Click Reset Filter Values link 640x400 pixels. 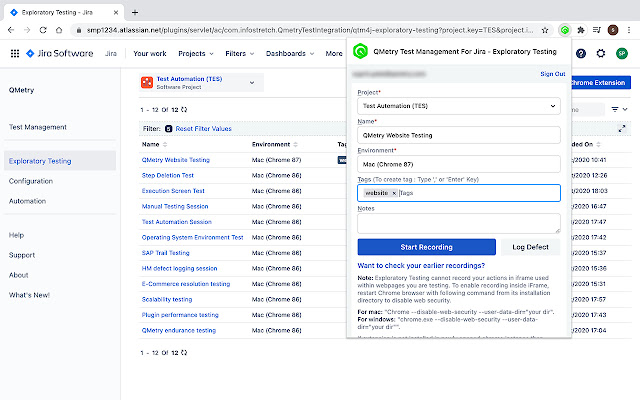tap(203, 129)
